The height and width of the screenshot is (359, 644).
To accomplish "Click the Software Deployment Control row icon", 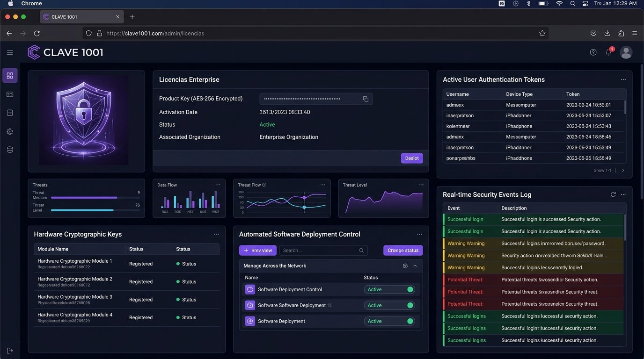I will pos(250,289).
